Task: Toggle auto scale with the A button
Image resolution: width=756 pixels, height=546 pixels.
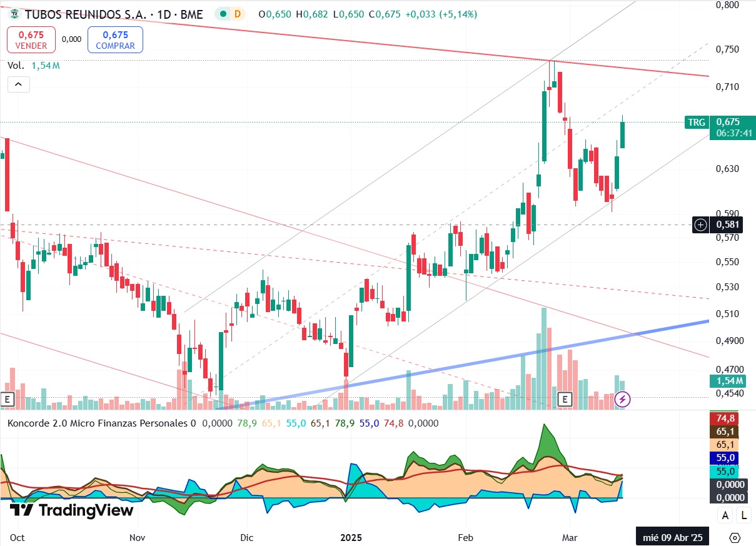Action: 725,516
